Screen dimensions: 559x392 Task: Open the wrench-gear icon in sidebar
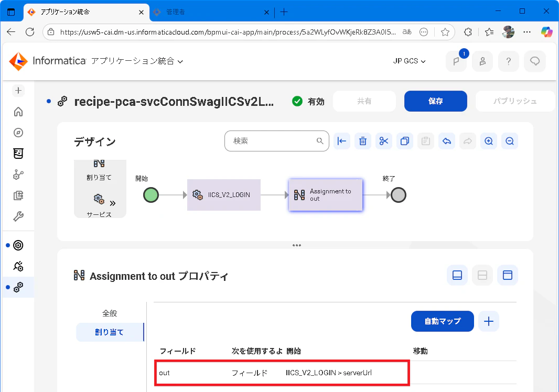(18, 266)
